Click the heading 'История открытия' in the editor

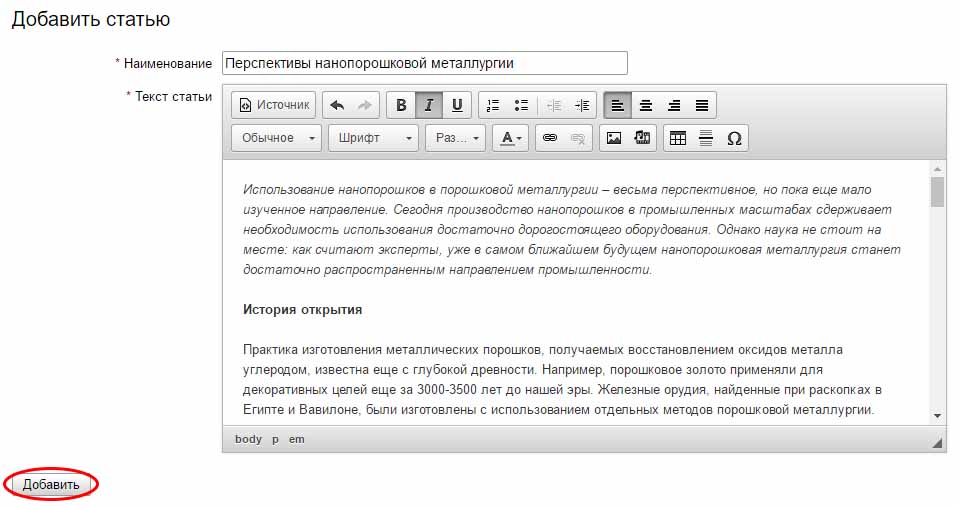[x=302, y=310]
